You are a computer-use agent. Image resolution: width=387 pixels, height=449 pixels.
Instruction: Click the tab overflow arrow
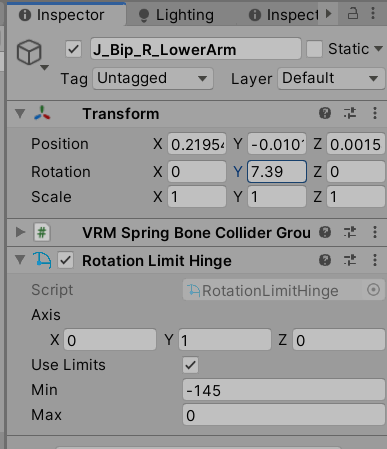tap(329, 14)
